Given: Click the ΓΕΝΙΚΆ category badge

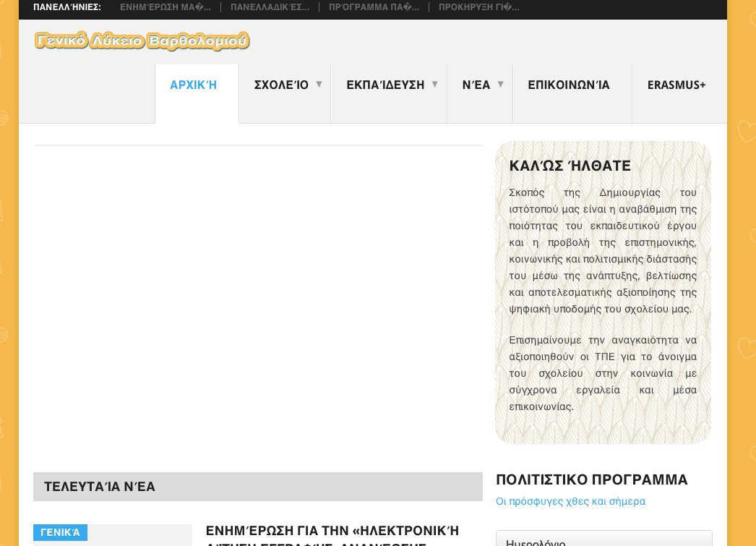Looking at the screenshot, I should 60,532.
